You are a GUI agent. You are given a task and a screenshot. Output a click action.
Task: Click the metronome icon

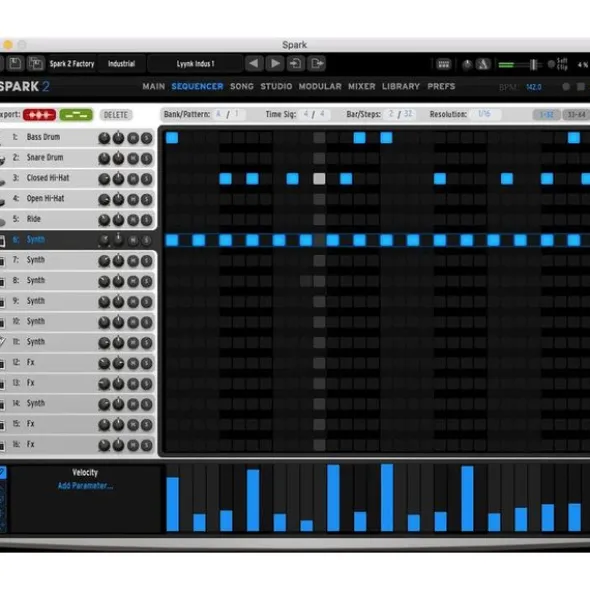(x=483, y=65)
